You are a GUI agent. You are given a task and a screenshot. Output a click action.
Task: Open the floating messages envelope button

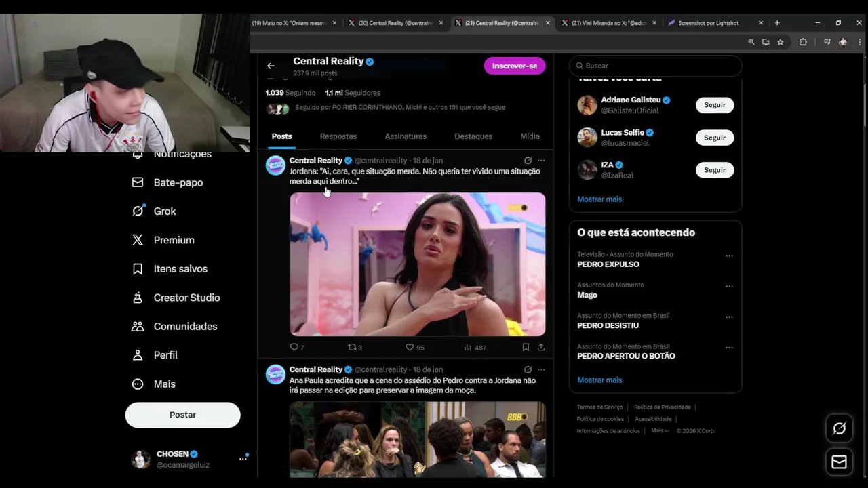839,462
